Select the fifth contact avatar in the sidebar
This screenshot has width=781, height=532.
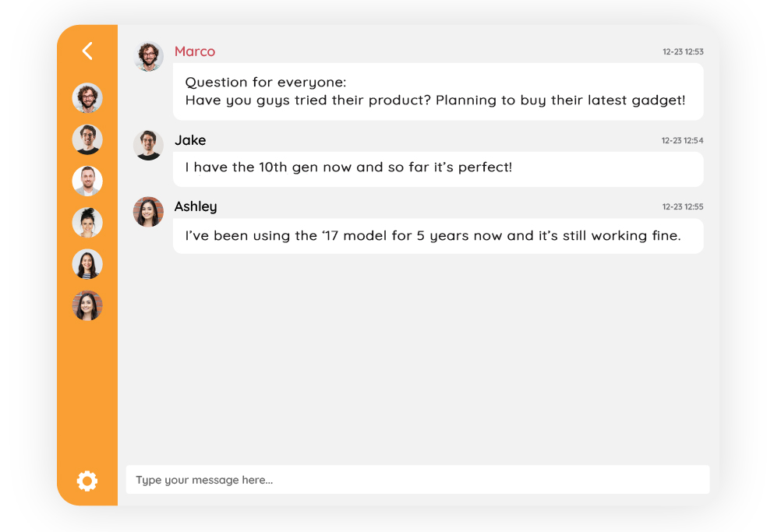[x=87, y=264]
